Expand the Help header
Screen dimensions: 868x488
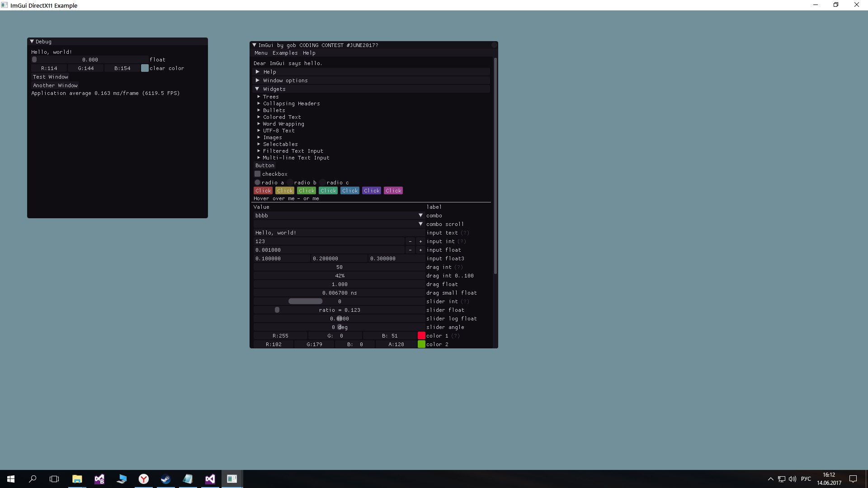tap(372, 72)
